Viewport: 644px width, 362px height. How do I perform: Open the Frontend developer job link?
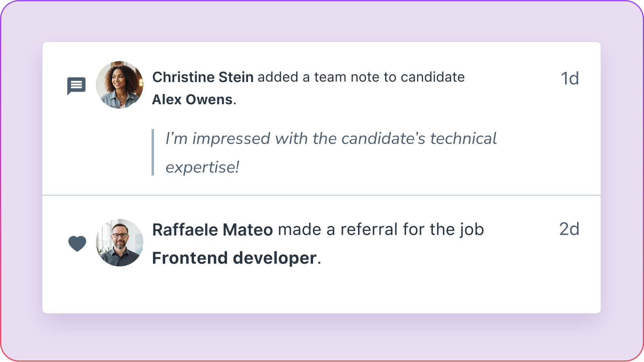click(234, 259)
